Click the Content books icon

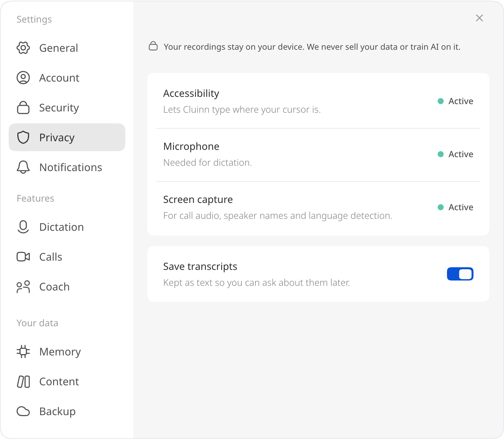click(23, 382)
